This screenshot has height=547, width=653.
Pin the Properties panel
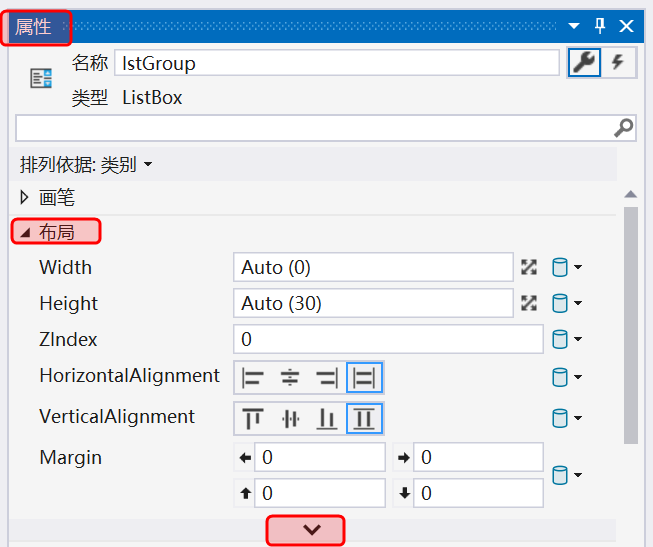click(600, 26)
